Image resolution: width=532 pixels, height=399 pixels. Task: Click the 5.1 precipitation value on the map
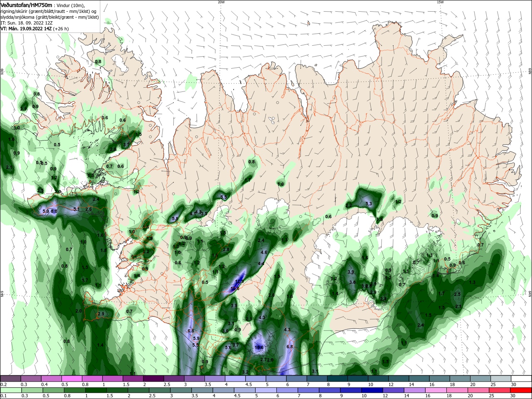(76, 209)
